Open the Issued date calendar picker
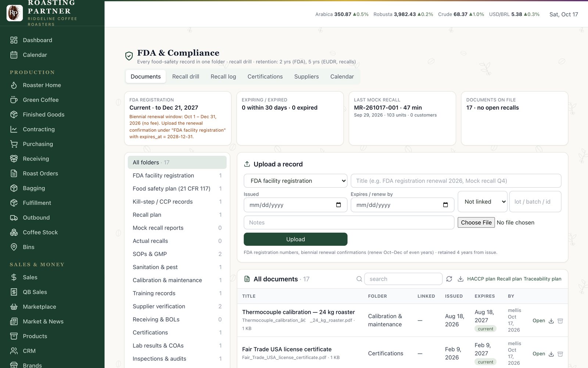 338,205
